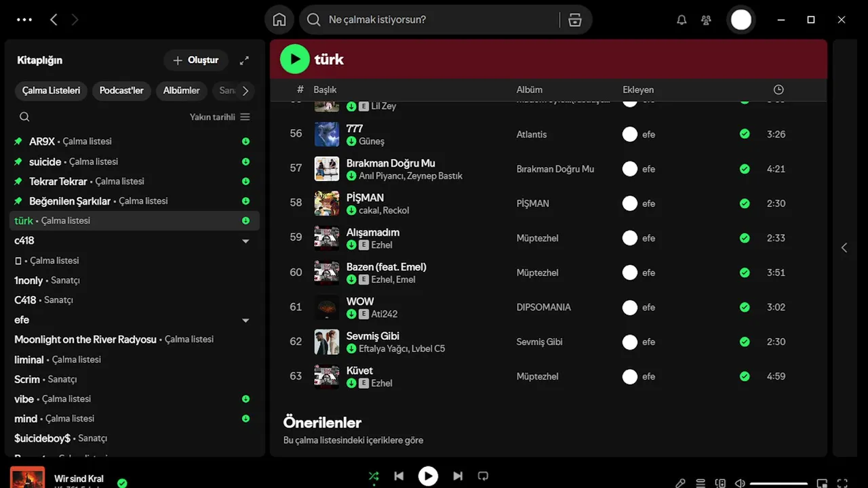Open the DIPSOMANIA album link
This screenshot has height=488, width=868.
coord(544,307)
